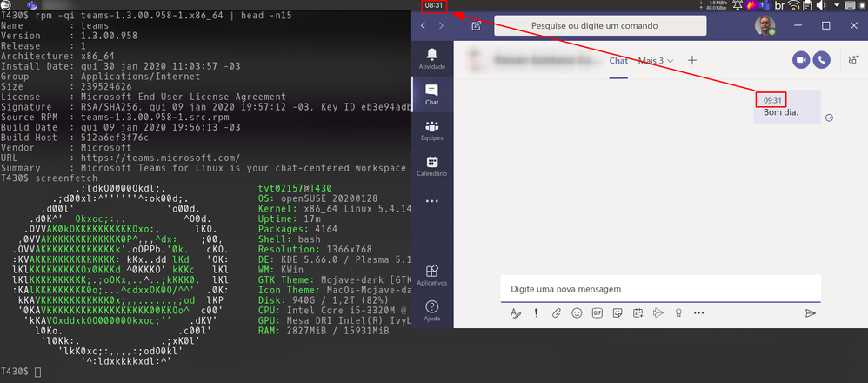Add people to the chat
Viewport: 868px width, 383px height.
coord(853,60)
